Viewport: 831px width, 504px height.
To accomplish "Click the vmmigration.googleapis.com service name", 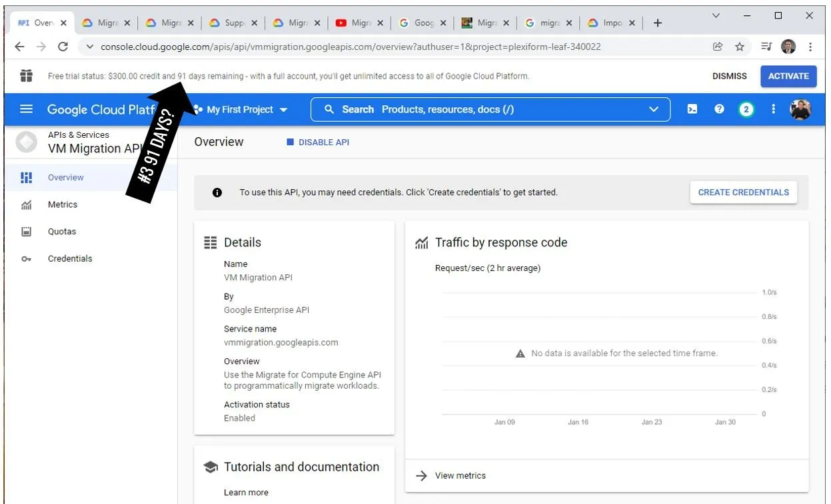I will 281,342.
